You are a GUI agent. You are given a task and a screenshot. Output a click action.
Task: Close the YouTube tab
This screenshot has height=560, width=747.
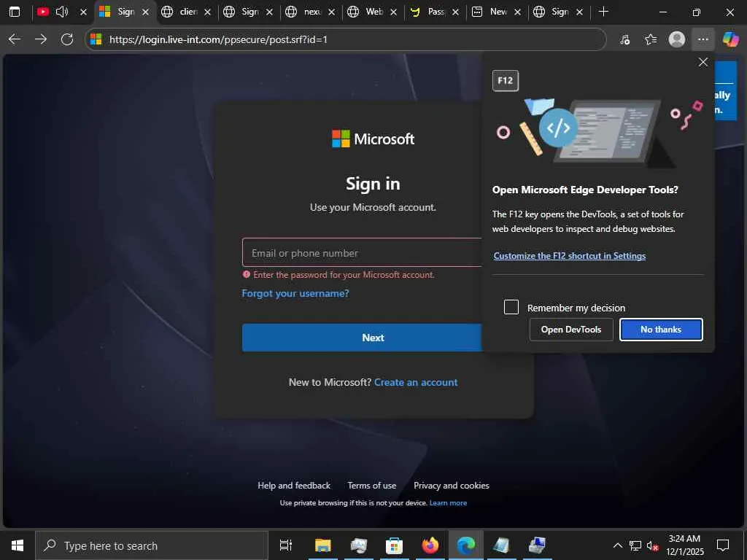pos(83,12)
